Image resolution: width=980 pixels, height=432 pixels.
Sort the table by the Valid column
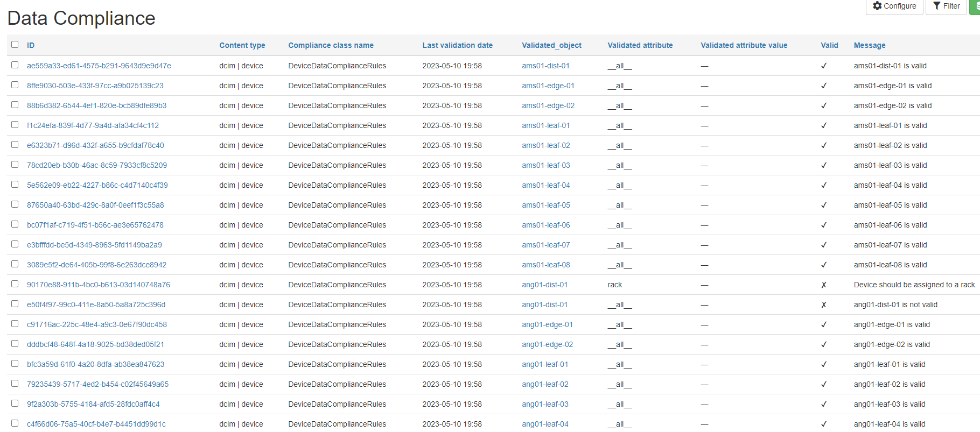[829, 46]
